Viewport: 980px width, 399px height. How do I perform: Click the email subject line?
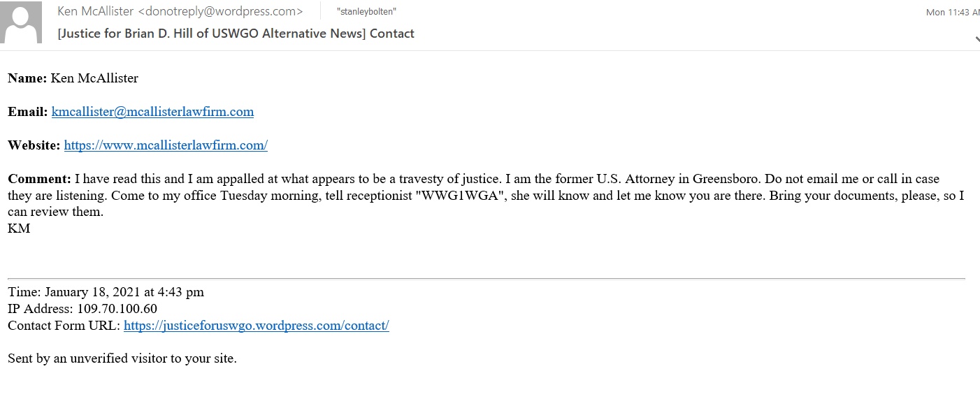point(236,34)
